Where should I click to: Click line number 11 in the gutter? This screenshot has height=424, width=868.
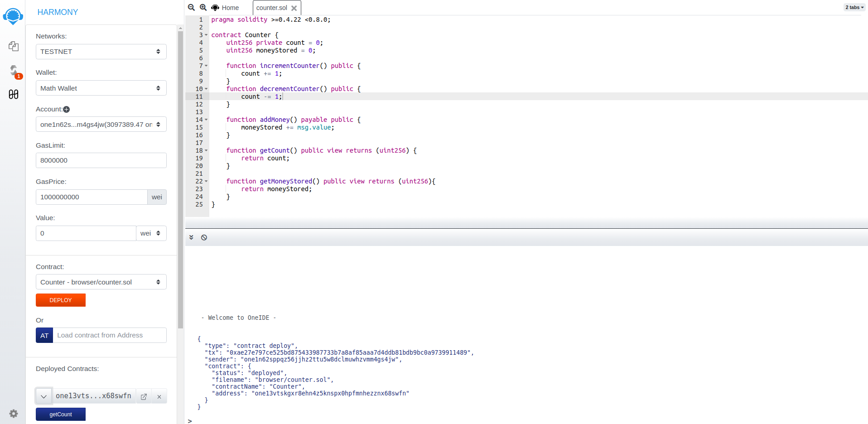[x=199, y=96]
